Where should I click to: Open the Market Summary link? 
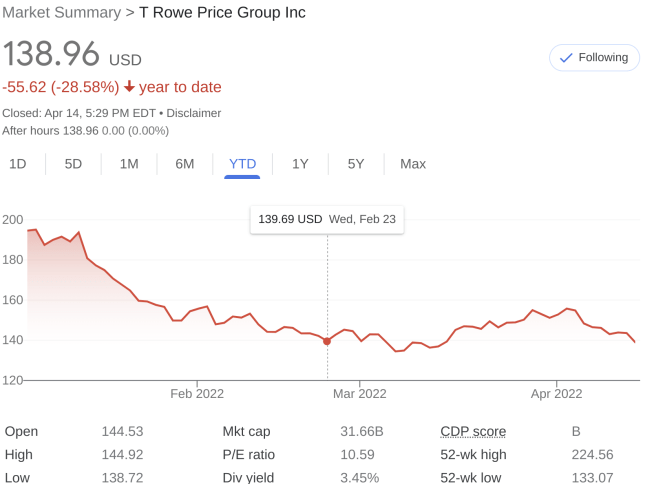coord(61,13)
